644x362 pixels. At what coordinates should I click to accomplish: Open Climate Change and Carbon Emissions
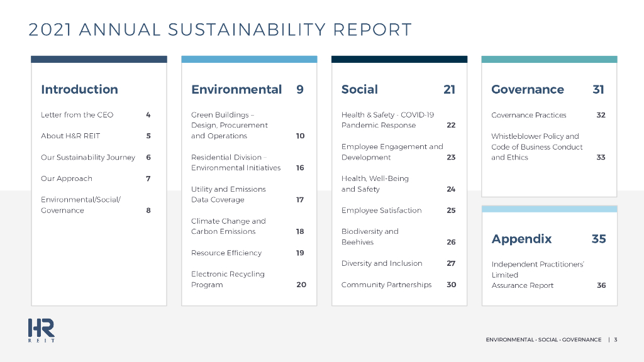pyautogui.click(x=228, y=226)
